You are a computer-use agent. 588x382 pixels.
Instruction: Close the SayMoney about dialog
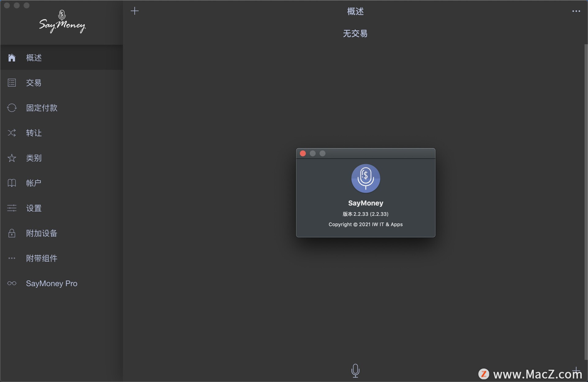(303, 153)
